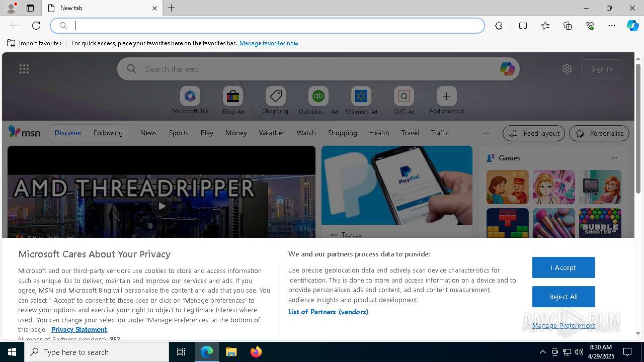
Task: Open Collections icon
Action: tap(568, 26)
